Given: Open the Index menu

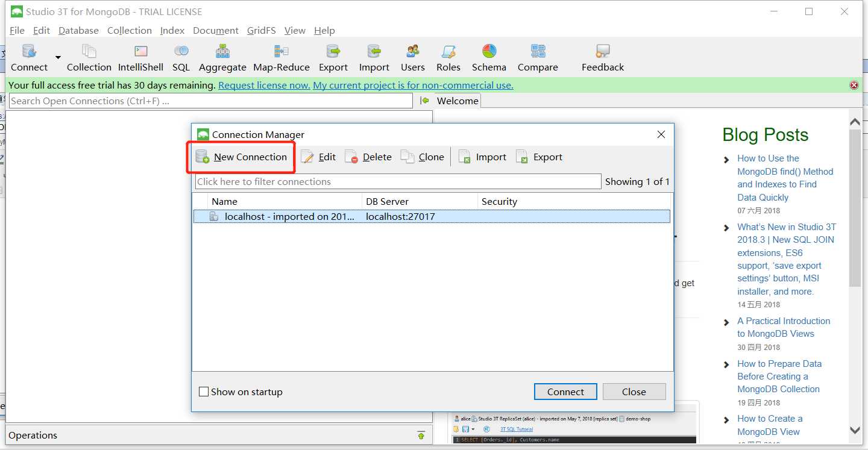Looking at the screenshot, I should click(x=172, y=30).
